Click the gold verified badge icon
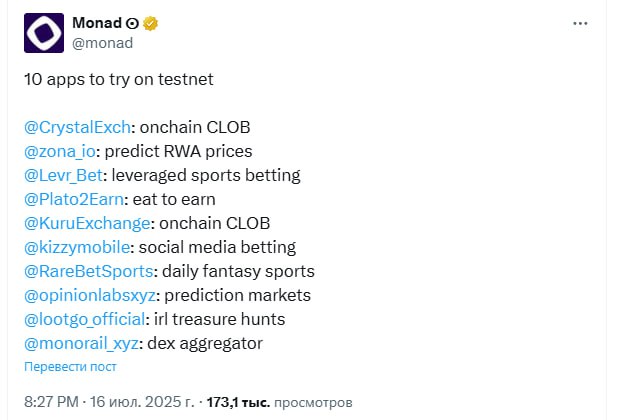 pyautogui.click(x=150, y=24)
